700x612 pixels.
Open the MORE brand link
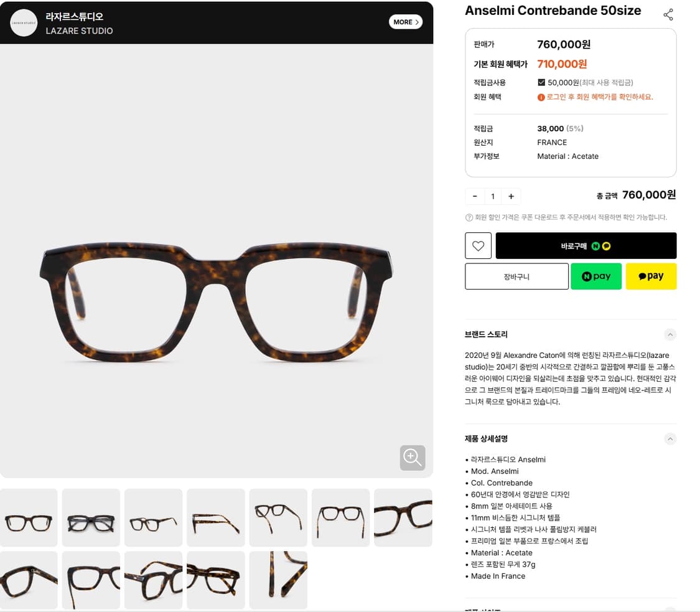coord(405,22)
